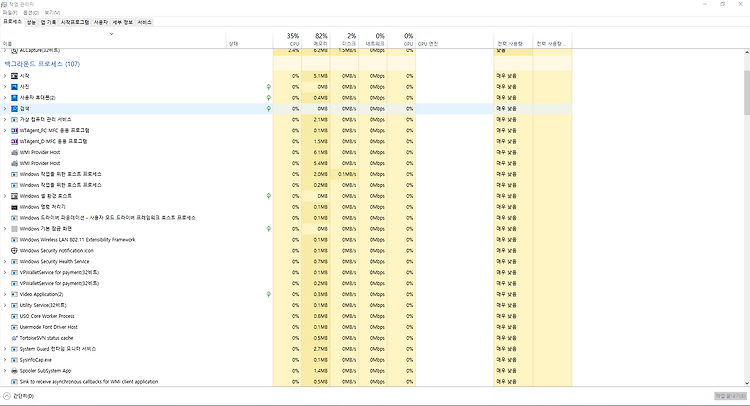The image size is (750, 406).
Task: Switch to the 앱 기록 tab
Action: [x=48, y=22]
